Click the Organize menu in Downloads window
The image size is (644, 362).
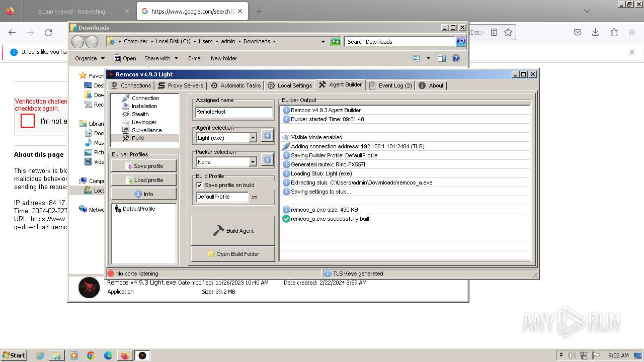[90, 58]
